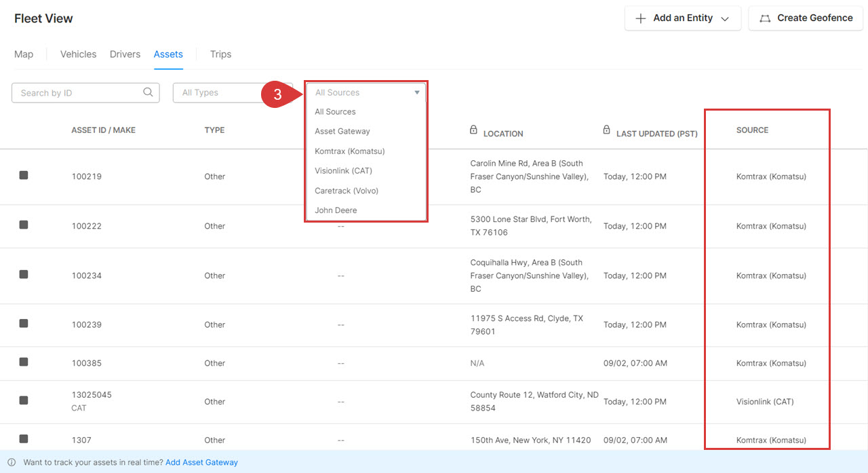Click the Carolin Mine Rd location cell

click(530, 176)
